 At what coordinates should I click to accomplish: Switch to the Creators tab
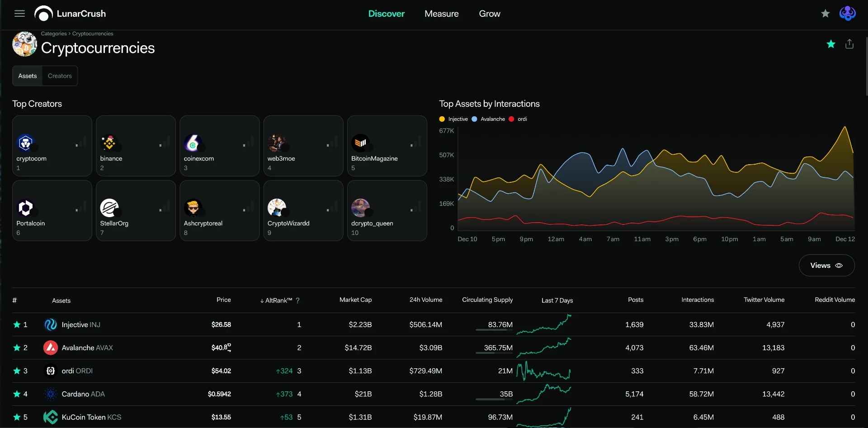point(60,76)
